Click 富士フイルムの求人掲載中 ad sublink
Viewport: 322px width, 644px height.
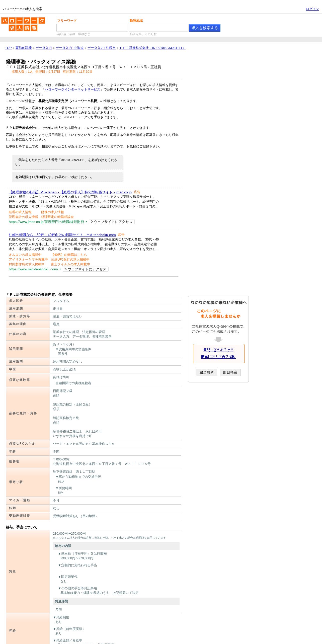tap(70, 264)
